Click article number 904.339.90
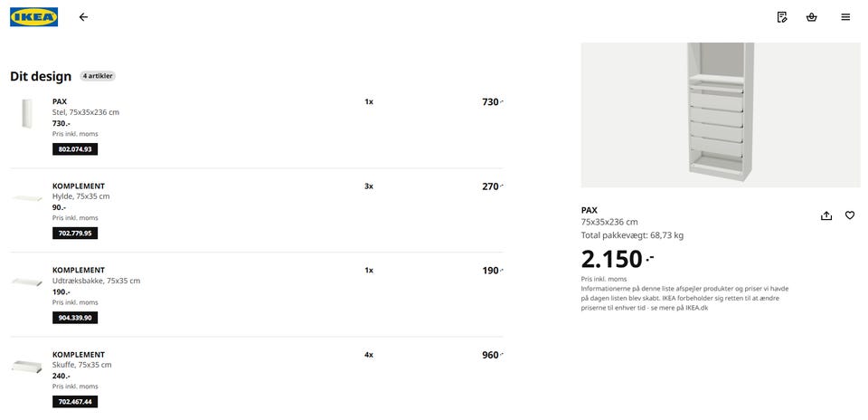The width and height of the screenshot is (868, 420). [75, 318]
